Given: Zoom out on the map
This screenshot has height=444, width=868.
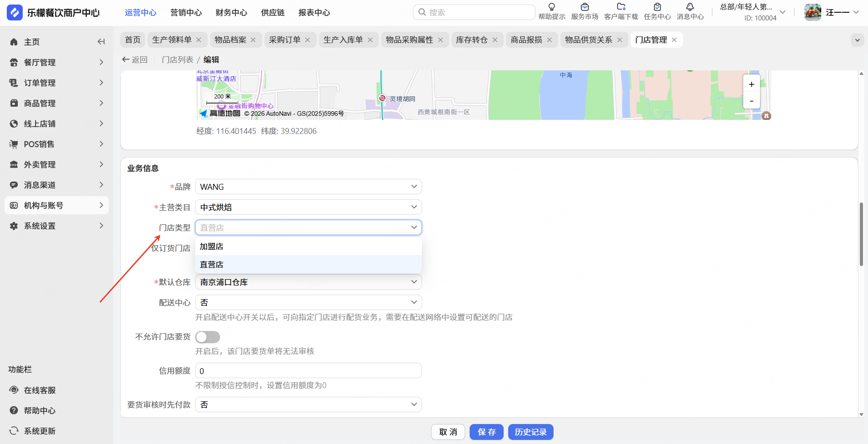Looking at the screenshot, I should tap(751, 100).
